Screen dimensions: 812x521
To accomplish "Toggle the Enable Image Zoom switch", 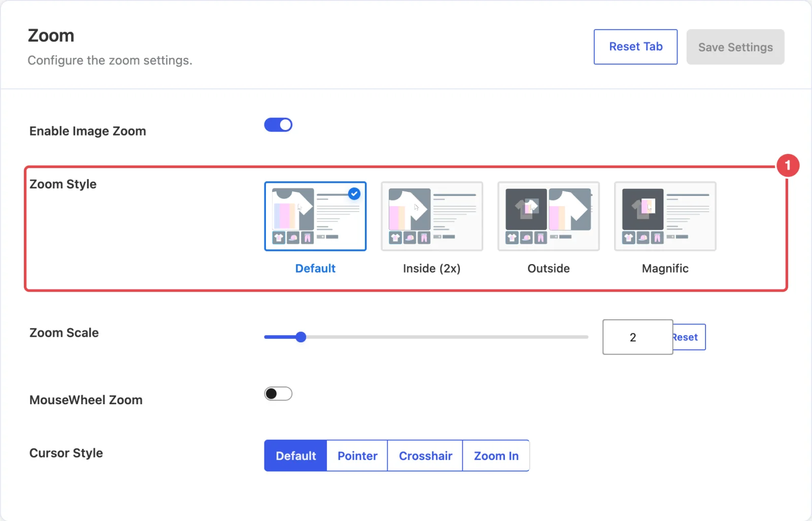I will tap(278, 125).
